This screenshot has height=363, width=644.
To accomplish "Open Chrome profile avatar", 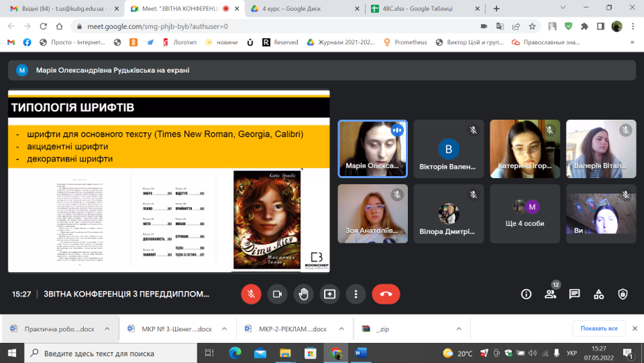I will point(616,26).
